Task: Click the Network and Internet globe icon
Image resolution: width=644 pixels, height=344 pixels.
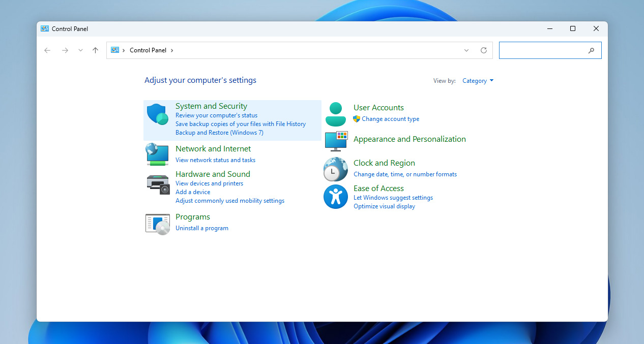Action: (157, 154)
